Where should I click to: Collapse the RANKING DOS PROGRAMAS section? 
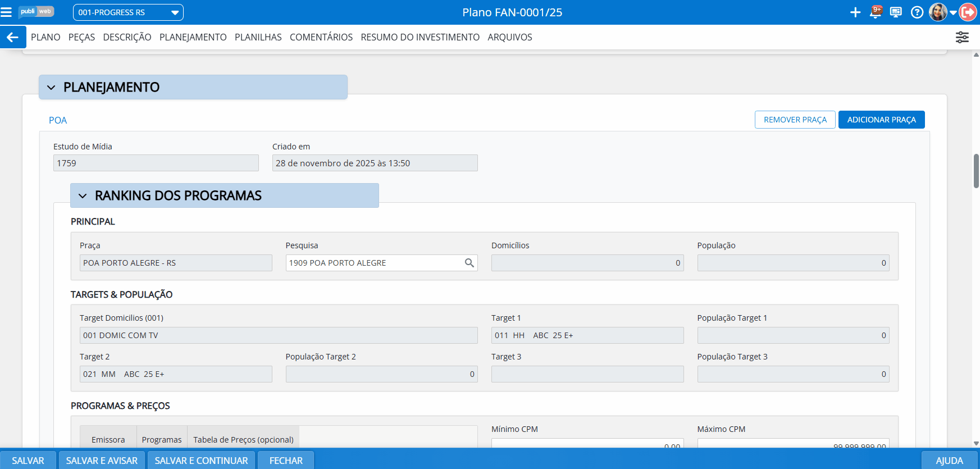click(x=83, y=196)
